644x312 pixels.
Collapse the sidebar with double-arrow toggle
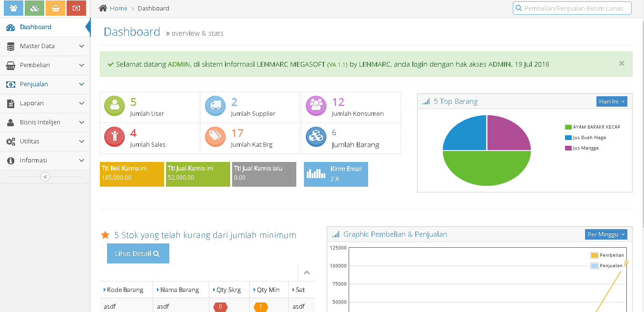click(x=45, y=177)
